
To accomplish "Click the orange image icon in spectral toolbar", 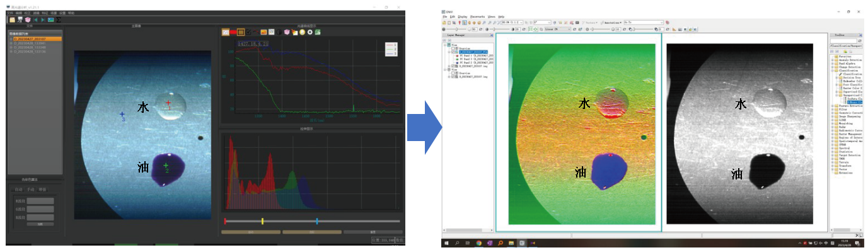I will [263, 32].
